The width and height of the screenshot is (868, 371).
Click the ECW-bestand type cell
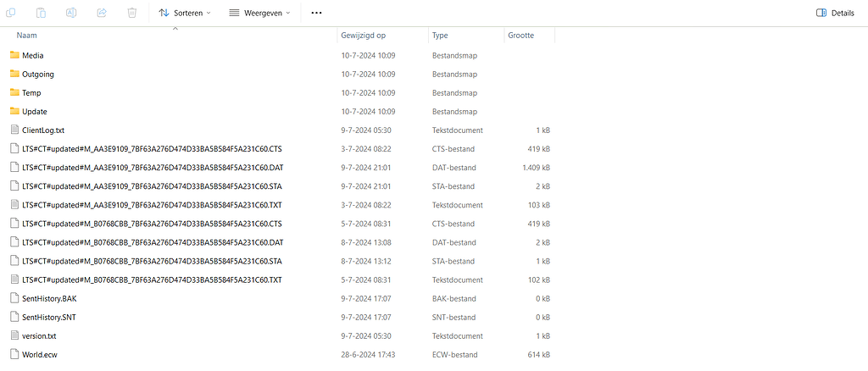click(x=454, y=354)
